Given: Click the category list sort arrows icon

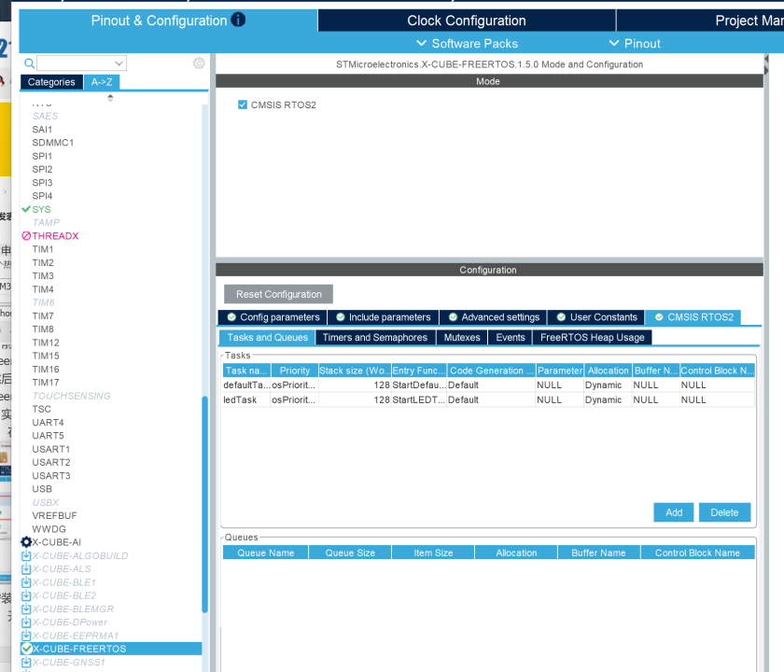Looking at the screenshot, I should 110,98.
